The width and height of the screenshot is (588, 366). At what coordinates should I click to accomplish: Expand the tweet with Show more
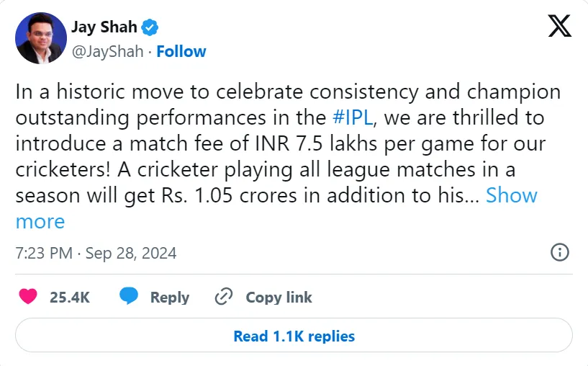tap(512, 195)
